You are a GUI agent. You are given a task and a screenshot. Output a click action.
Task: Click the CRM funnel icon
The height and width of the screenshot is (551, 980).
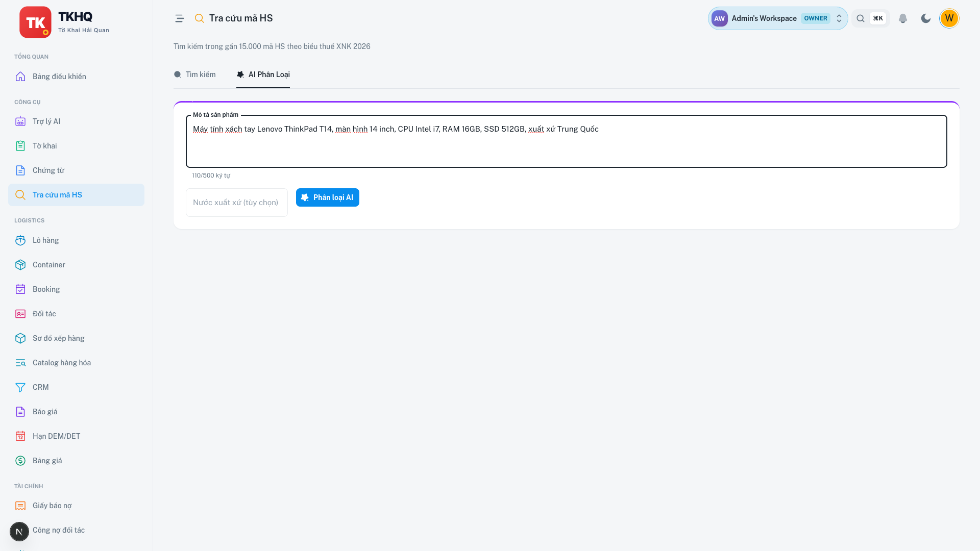(20, 387)
